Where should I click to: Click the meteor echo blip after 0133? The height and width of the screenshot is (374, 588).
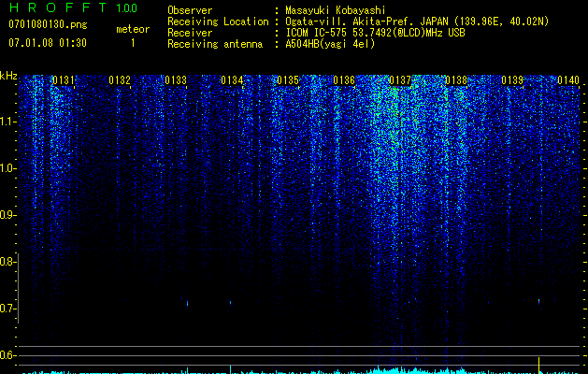(x=187, y=304)
